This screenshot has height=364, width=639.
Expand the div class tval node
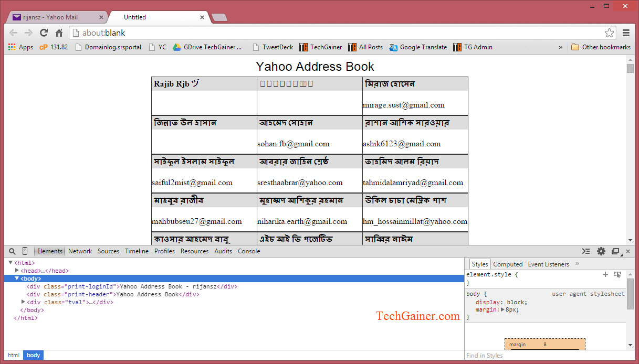[23, 302]
